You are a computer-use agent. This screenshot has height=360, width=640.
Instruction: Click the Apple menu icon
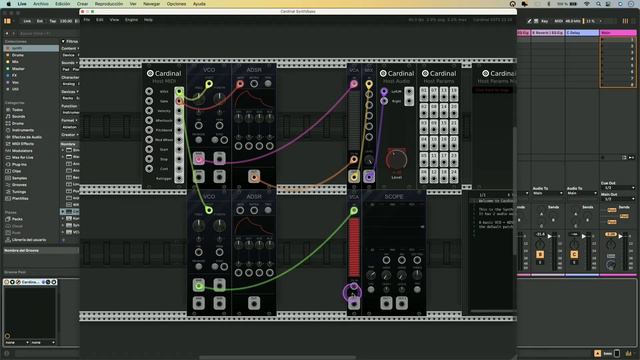[9, 4]
